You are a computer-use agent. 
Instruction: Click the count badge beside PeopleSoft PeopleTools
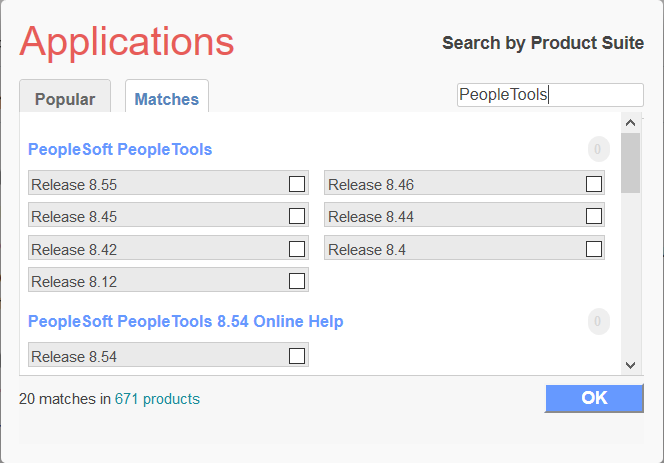[598, 149]
